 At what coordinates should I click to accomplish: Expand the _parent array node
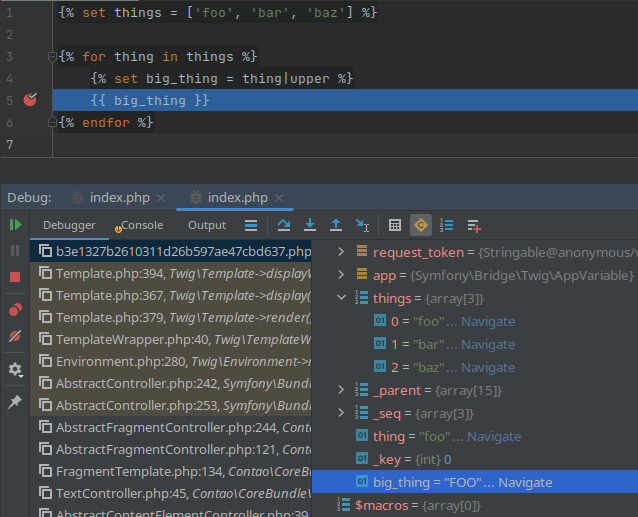click(x=341, y=390)
